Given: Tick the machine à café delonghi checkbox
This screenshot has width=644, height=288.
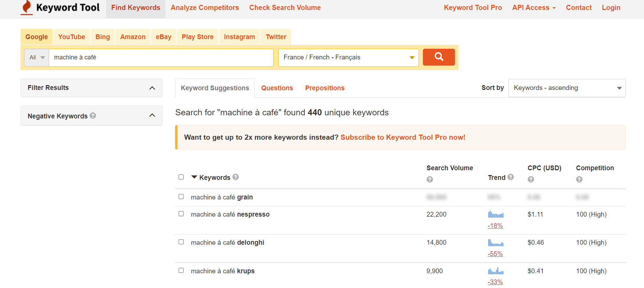Looking at the screenshot, I should click(x=181, y=242).
